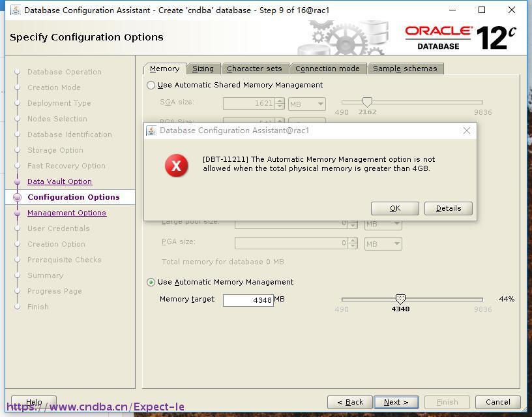Switch to the Memory tab
Viewport: 532px width, 417px height.
164,69
